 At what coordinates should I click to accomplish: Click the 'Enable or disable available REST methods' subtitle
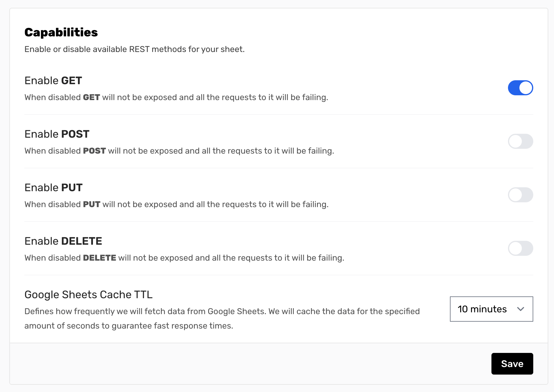click(x=134, y=49)
